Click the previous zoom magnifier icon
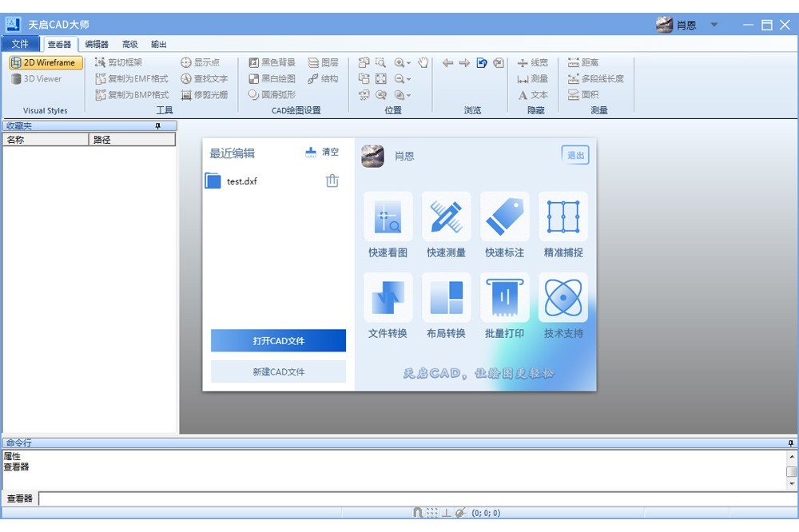799x532 pixels. click(380, 95)
